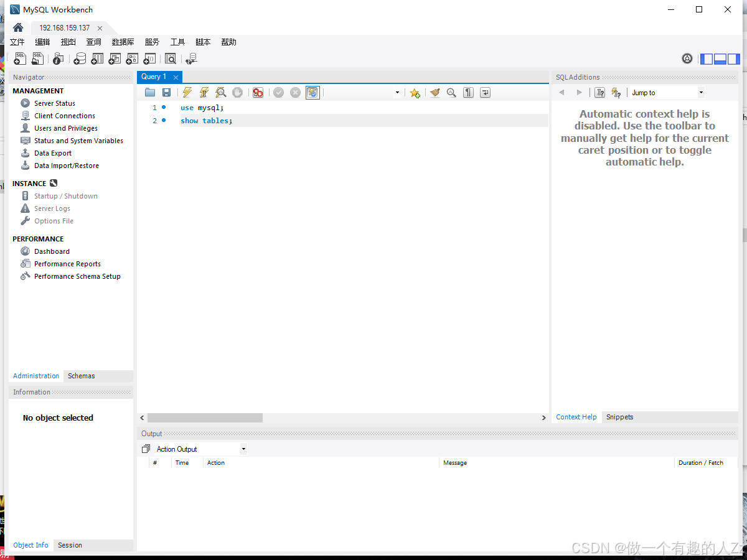Open SQL script file in new tab
Viewport: 747px width, 560px height.
(x=38, y=58)
